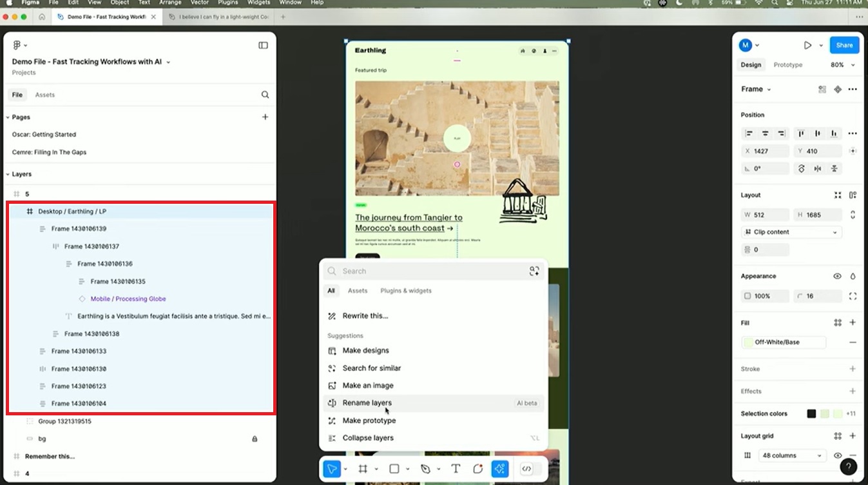Click the black selection color swatch
The height and width of the screenshot is (485, 868).
(x=812, y=413)
